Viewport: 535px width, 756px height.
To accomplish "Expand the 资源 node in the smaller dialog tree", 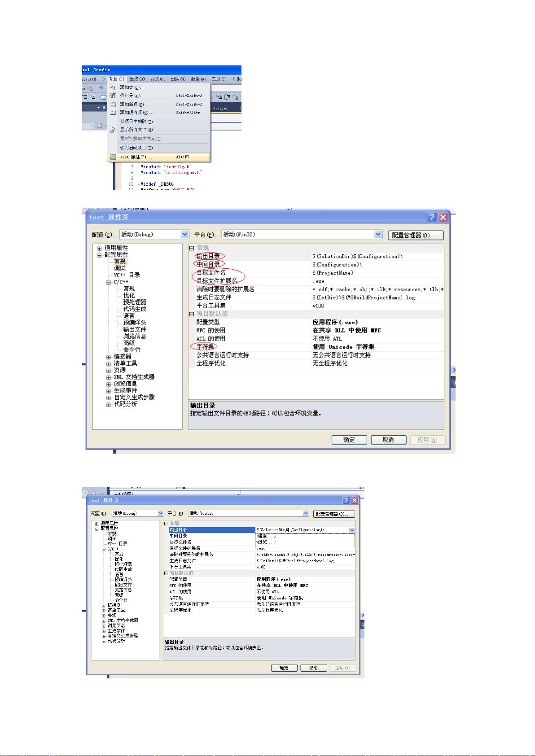I will tap(104, 616).
